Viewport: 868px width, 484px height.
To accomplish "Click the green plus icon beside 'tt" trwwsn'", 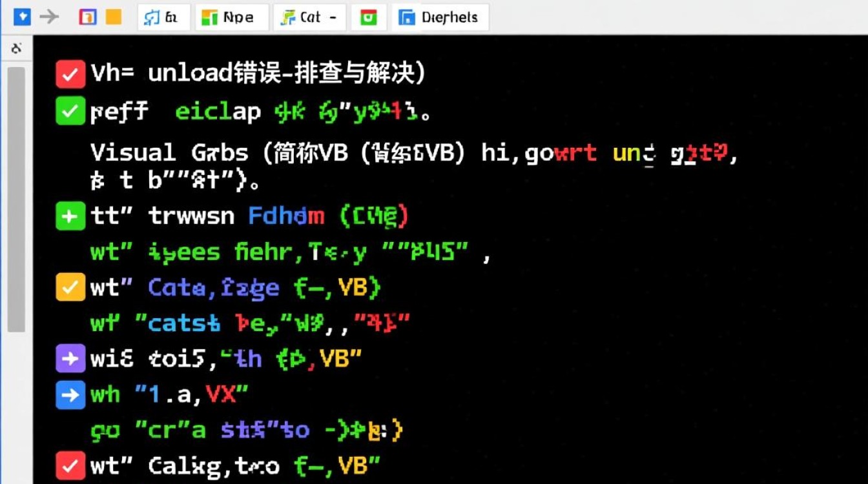I will [x=70, y=216].
